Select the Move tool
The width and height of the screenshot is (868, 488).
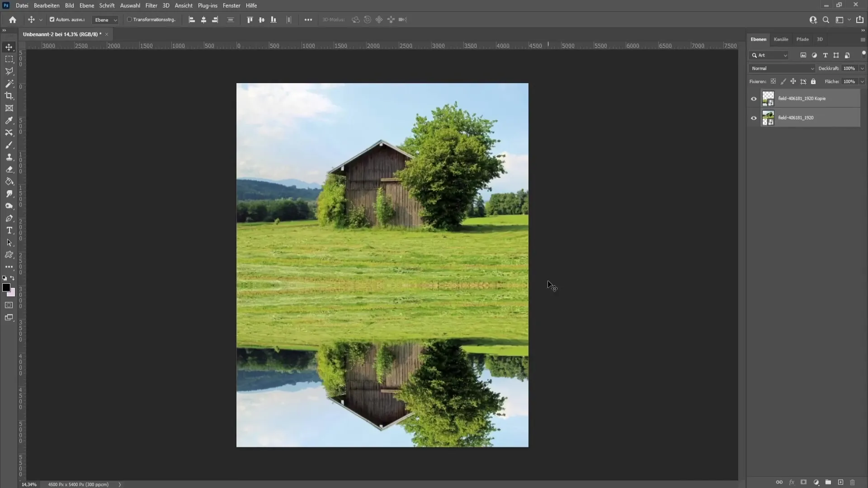[x=9, y=47]
